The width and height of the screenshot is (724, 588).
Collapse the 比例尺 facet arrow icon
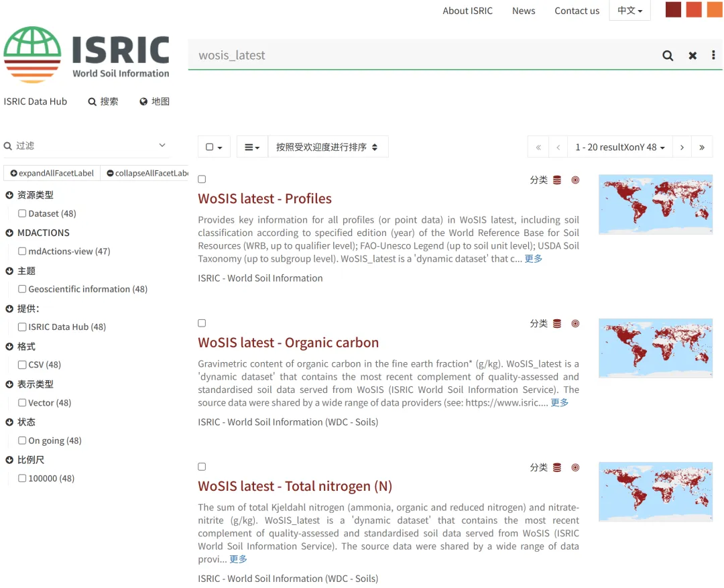9,460
